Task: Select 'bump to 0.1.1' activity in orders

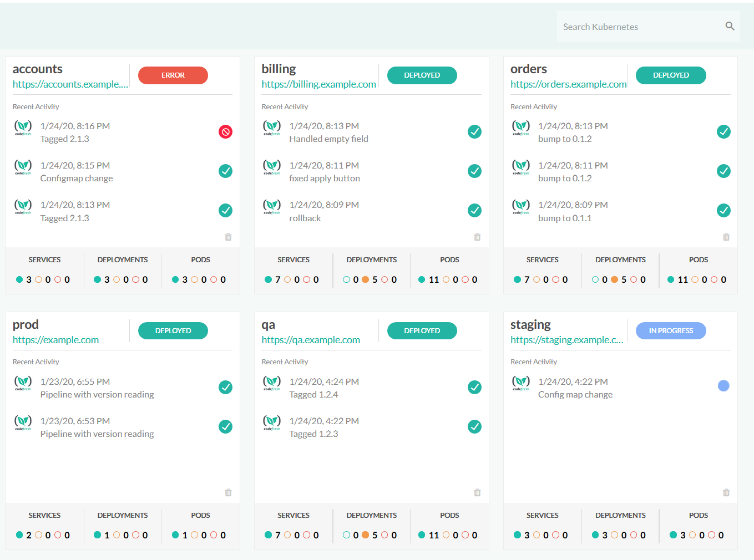Action: [565, 218]
